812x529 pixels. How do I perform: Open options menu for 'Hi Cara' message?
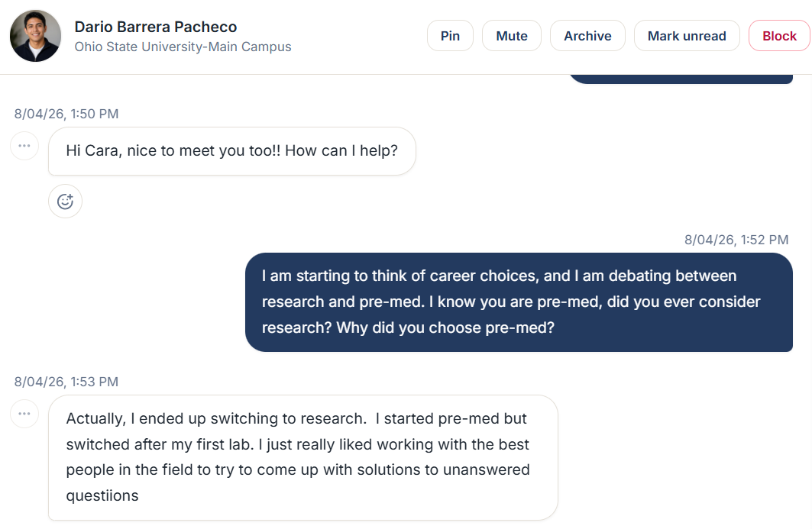24,146
